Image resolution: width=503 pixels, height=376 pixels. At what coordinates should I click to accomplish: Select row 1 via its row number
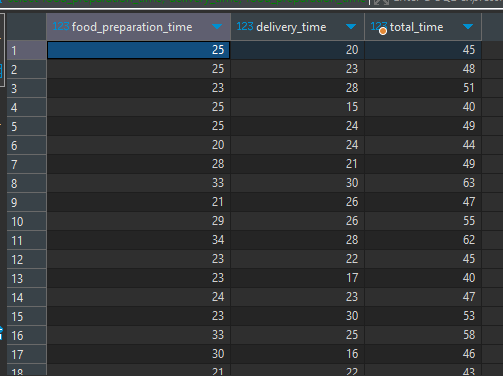coord(26,50)
